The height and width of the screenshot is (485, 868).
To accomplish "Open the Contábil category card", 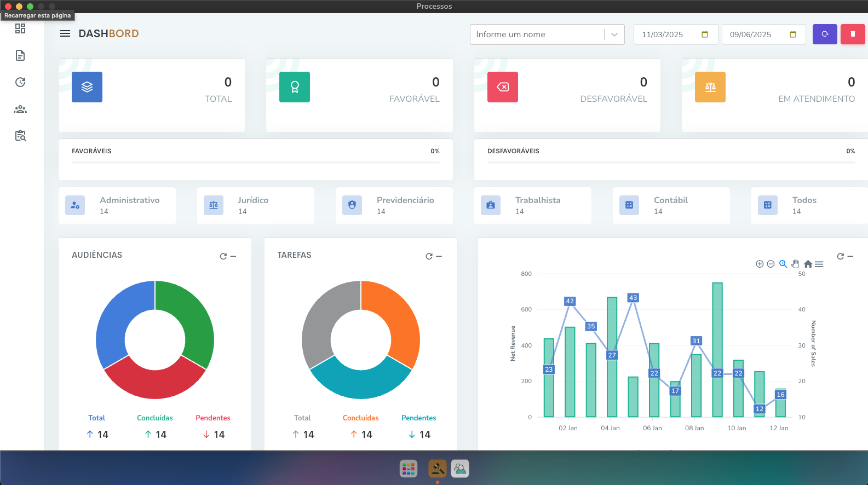I will coord(671,205).
